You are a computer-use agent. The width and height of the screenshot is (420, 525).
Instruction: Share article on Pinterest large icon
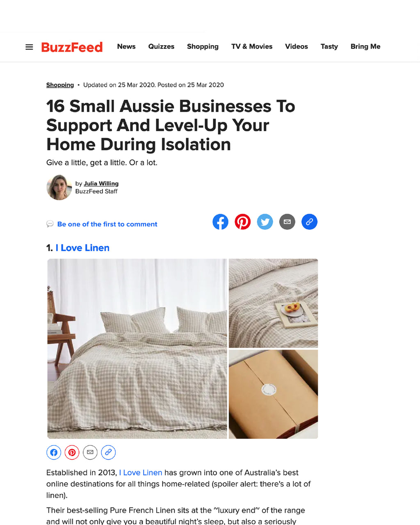coord(242,222)
